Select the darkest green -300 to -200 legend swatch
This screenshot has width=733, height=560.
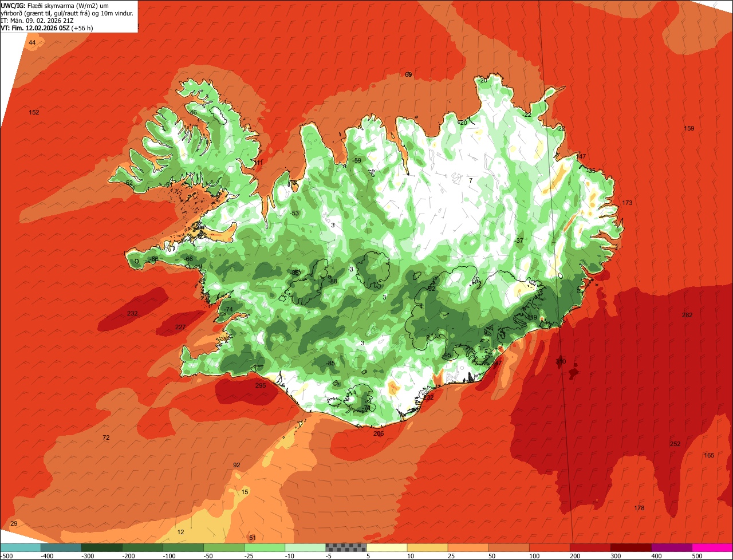(x=102, y=548)
